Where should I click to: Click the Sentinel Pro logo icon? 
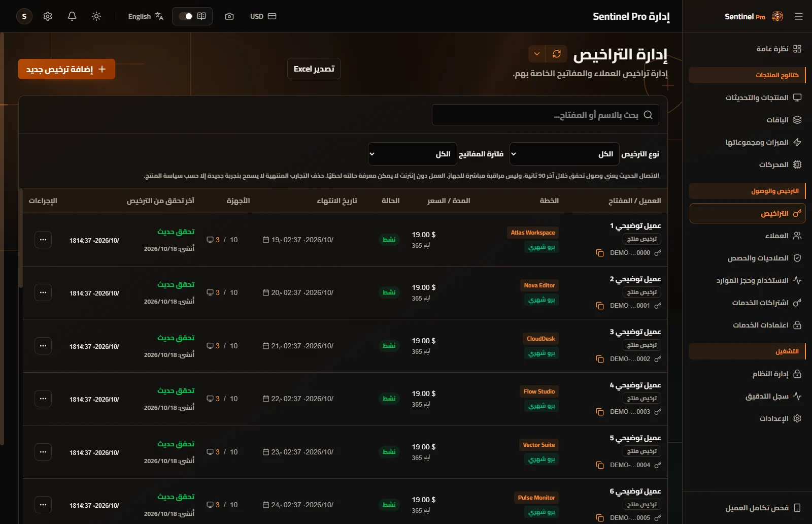777,16
